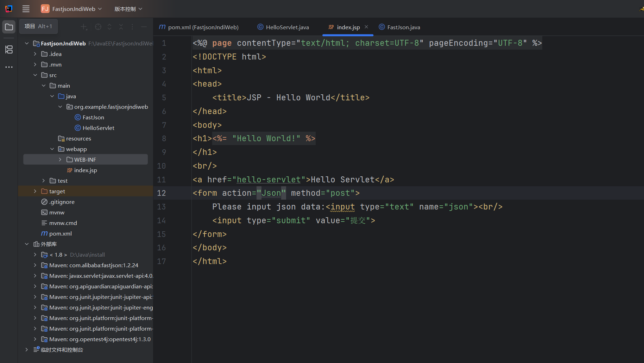Click the 项目 Alt+1 panel title
This screenshot has height=363, width=644.
point(38,26)
